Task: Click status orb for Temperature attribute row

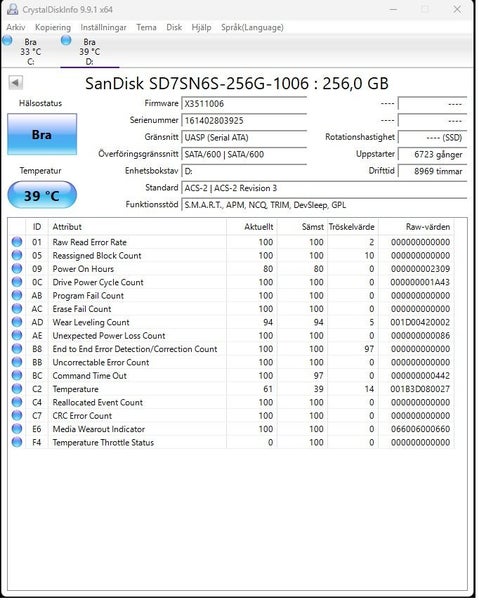Action: (x=17, y=389)
